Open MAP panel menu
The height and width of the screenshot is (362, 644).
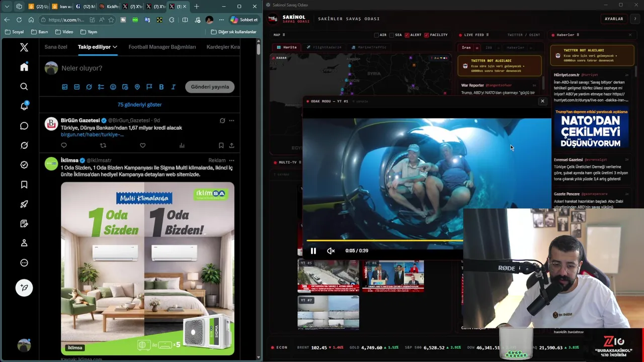point(284,35)
